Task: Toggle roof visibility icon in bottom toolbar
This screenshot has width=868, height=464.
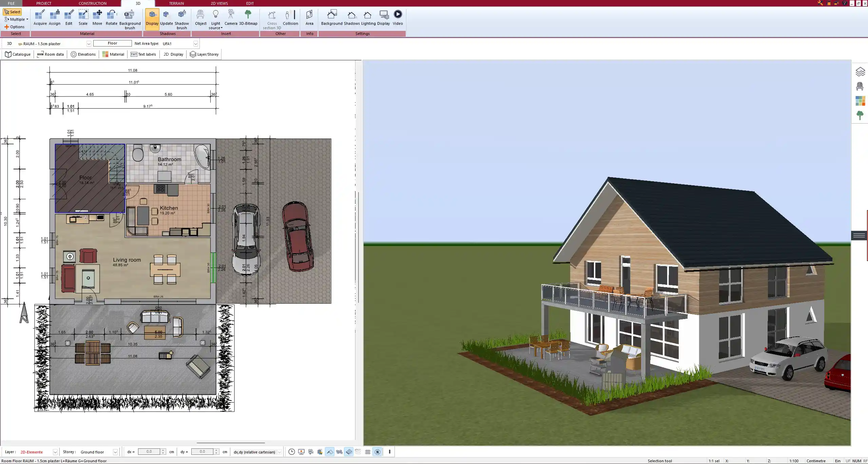Action: tap(329, 452)
